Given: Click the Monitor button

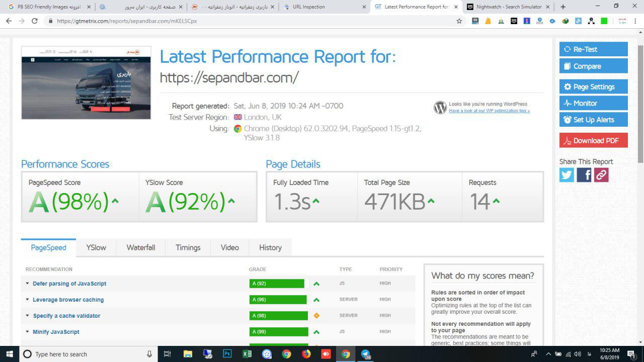Looking at the screenshot, I should pos(594,103).
